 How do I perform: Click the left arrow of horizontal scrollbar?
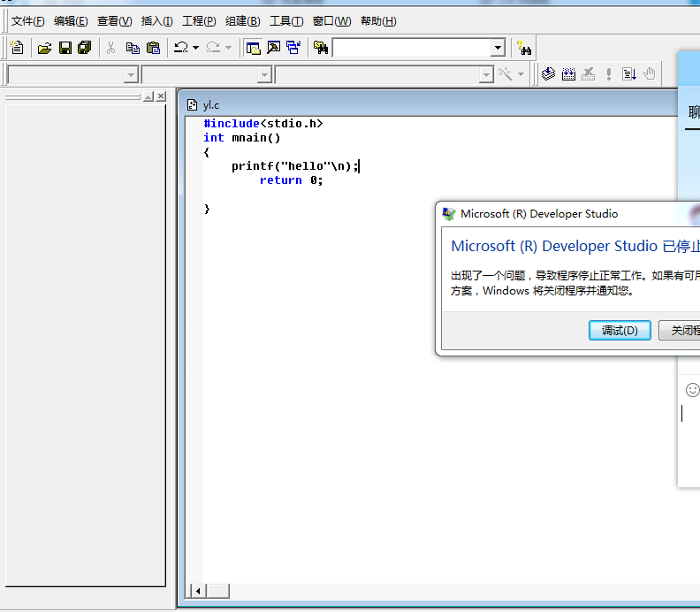(198, 591)
